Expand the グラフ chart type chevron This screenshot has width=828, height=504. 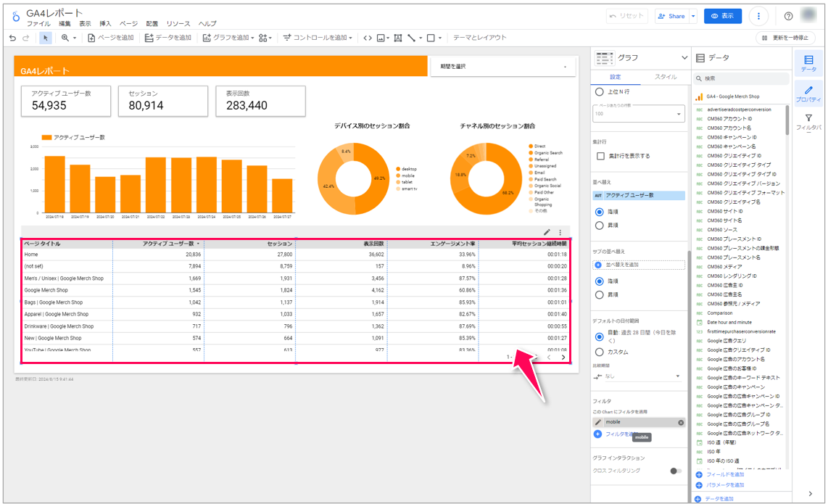[x=684, y=58]
